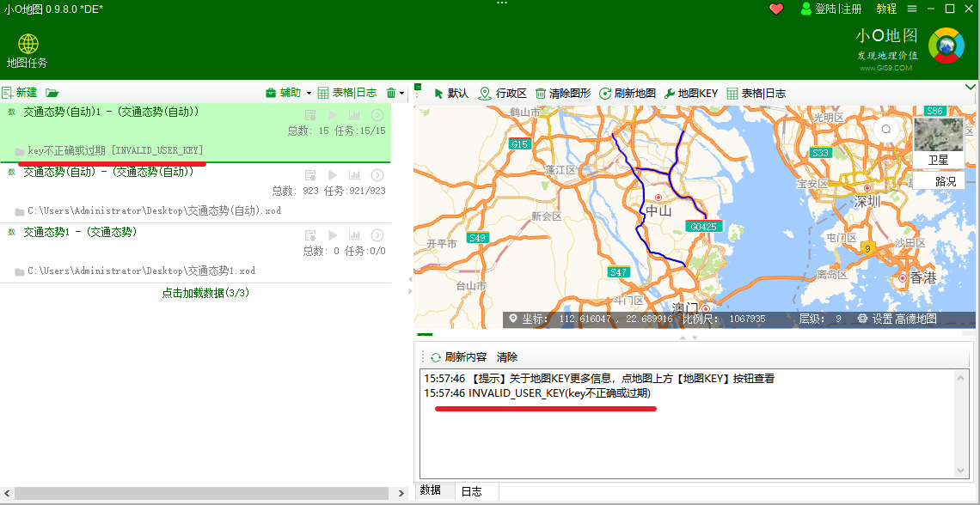Open settings icon for task 交通态势1
This screenshot has height=505, width=980.
pos(310,234)
